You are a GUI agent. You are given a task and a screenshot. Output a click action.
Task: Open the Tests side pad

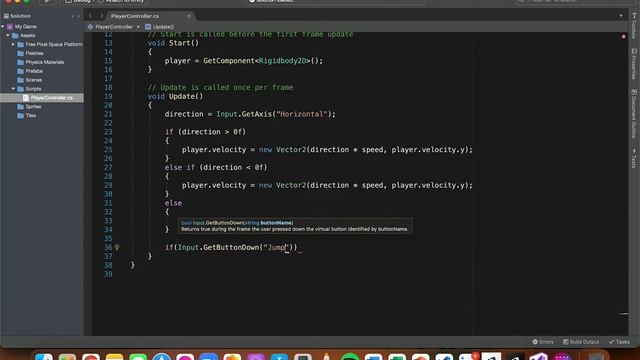click(634, 158)
